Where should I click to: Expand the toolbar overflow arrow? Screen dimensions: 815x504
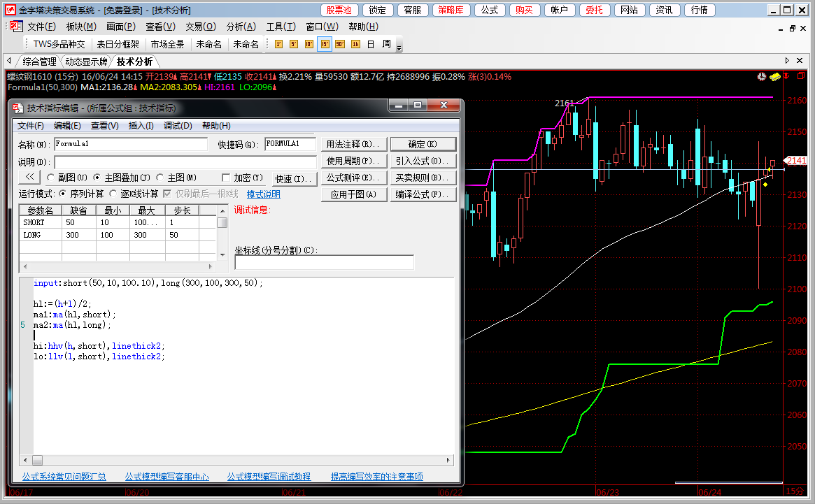click(x=399, y=47)
